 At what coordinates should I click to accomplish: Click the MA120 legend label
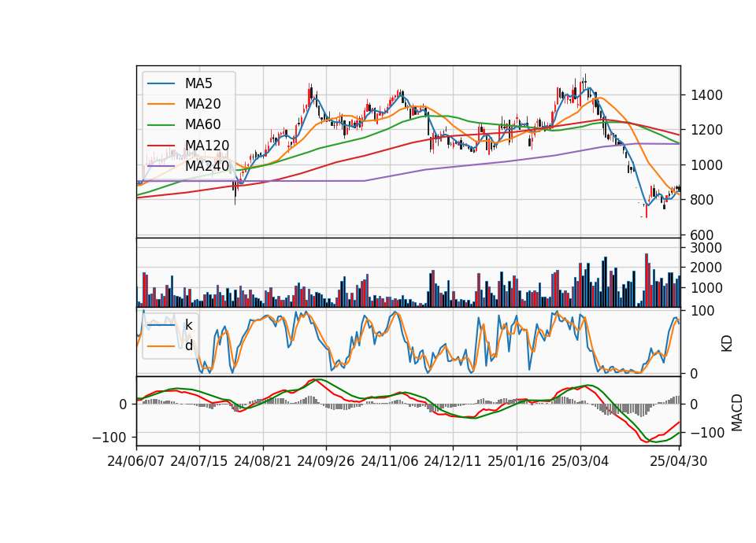coord(207,146)
